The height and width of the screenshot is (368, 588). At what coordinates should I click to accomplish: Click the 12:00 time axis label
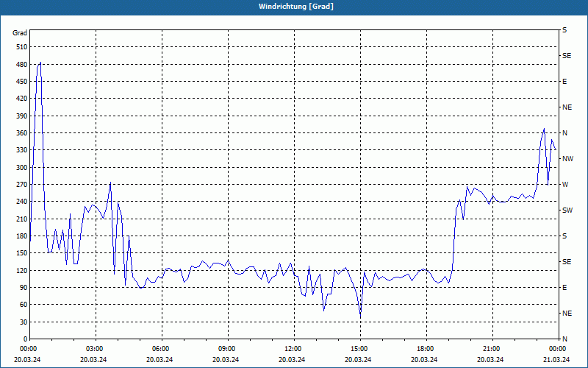coord(292,349)
